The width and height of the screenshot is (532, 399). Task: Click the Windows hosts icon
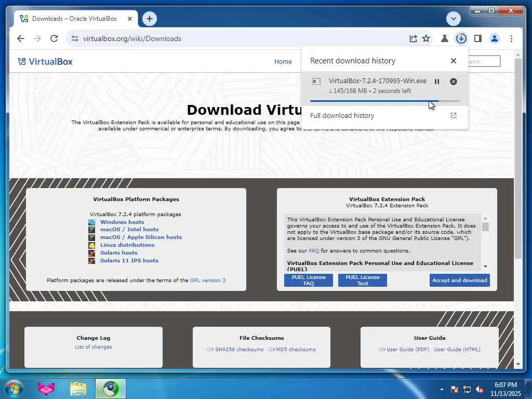(x=91, y=222)
